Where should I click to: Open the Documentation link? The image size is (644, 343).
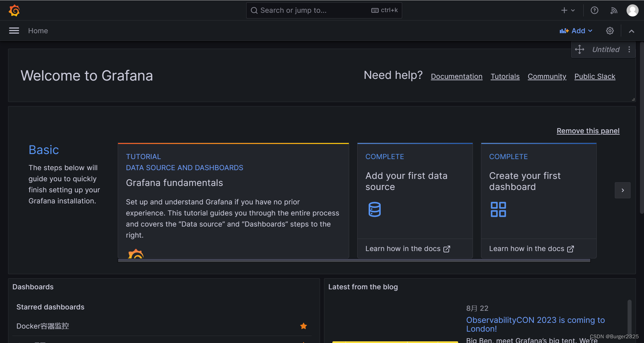point(457,77)
